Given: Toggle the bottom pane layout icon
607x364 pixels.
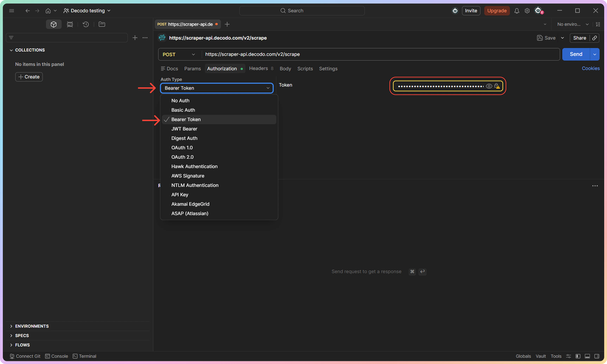Looking at the screenshot, I should coord(587,356).
